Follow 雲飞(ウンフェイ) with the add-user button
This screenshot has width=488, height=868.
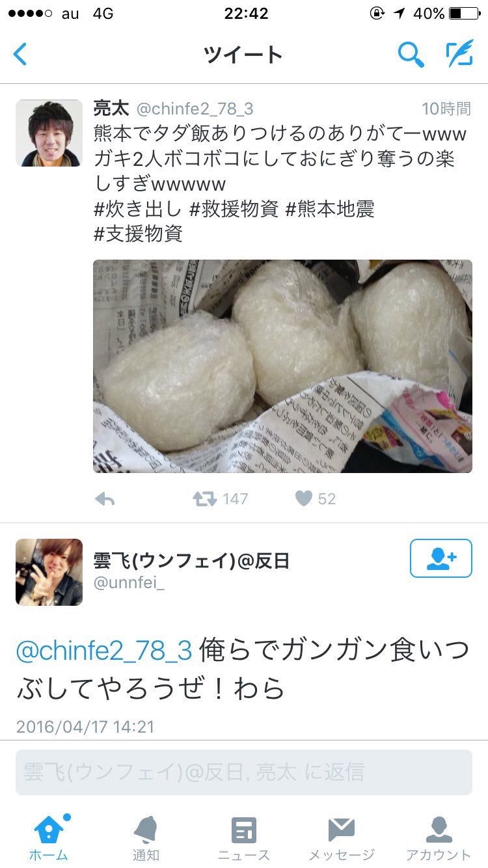[441, 558]
